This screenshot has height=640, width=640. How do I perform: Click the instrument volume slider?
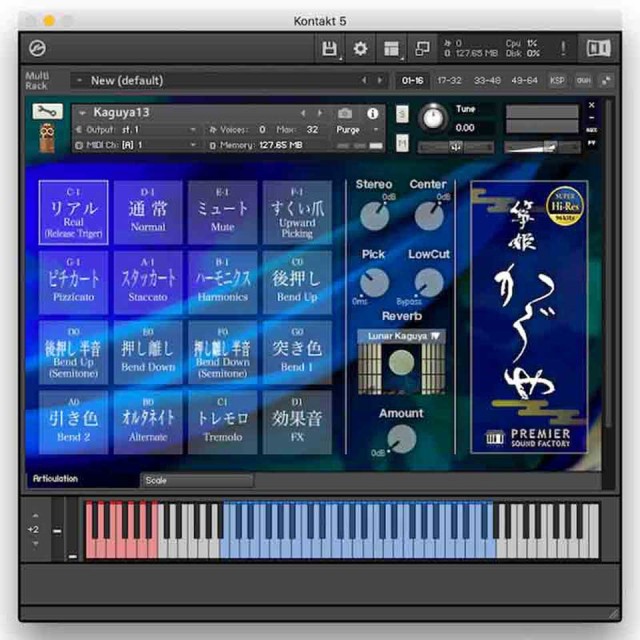(542, 146)
